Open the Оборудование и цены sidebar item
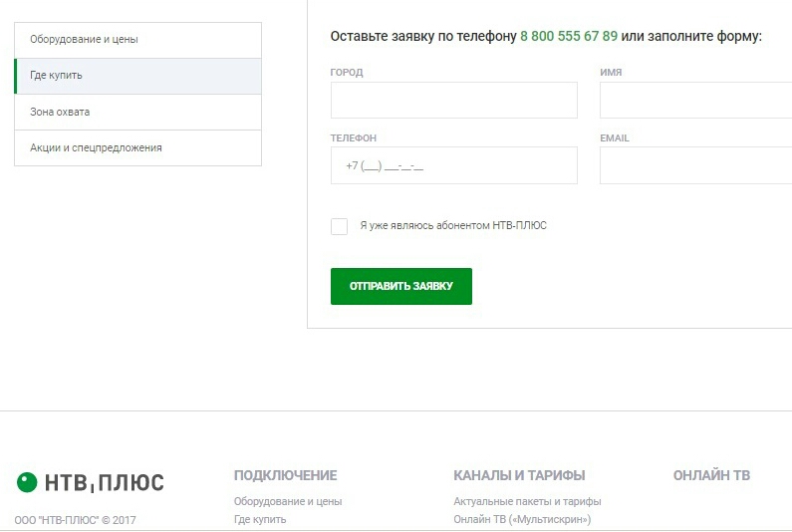Image resolution: width=792 pixels, height=532 pixels. pyautogui.click(x=137, y=40)
